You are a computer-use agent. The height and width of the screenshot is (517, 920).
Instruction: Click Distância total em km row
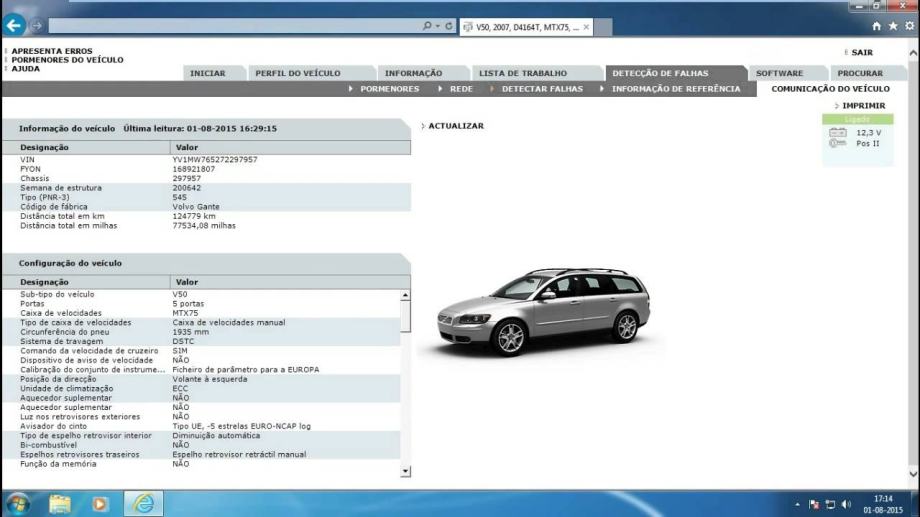click(x=207, y=216)
